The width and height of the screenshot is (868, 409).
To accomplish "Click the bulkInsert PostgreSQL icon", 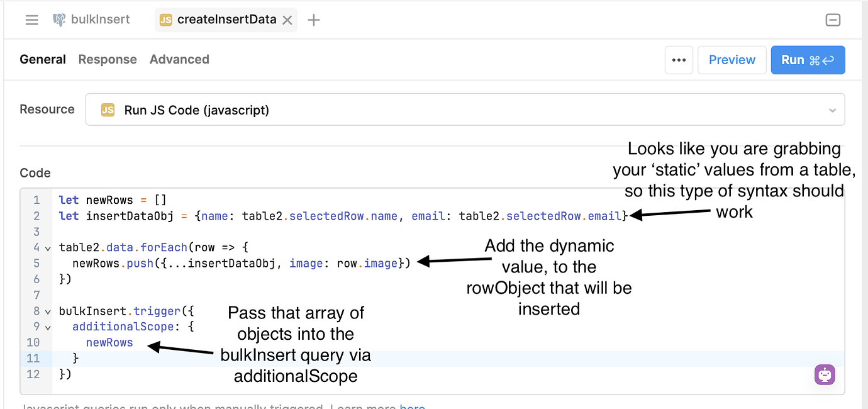I will pyautogui.click(x=59, y=20).
